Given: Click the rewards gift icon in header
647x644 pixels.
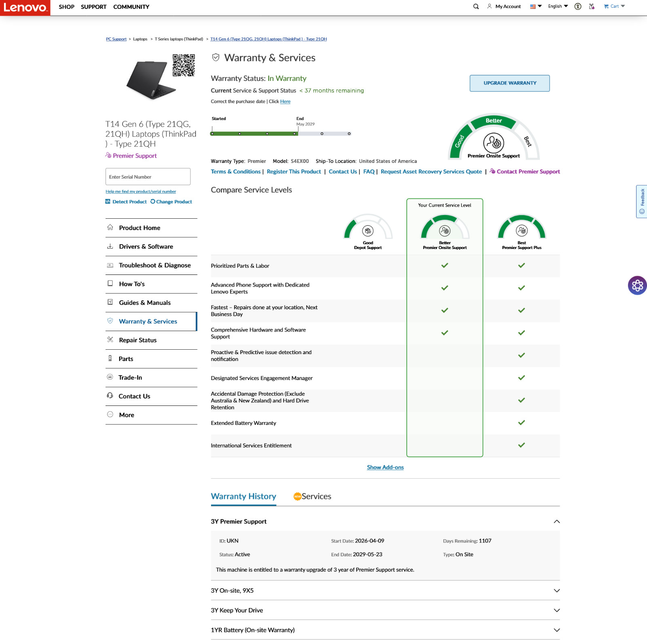Looking at the screenshot, I should click(592, 6).
